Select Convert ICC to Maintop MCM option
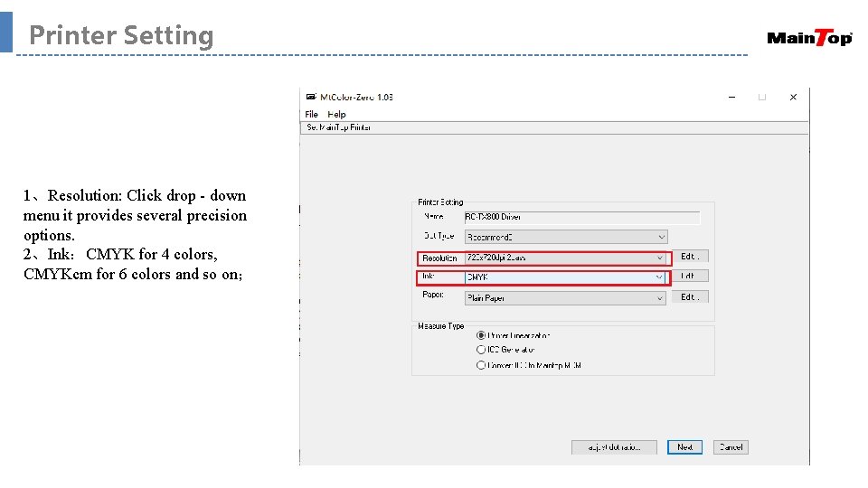The height and width of the screenshot is (488, 868). 481,365
